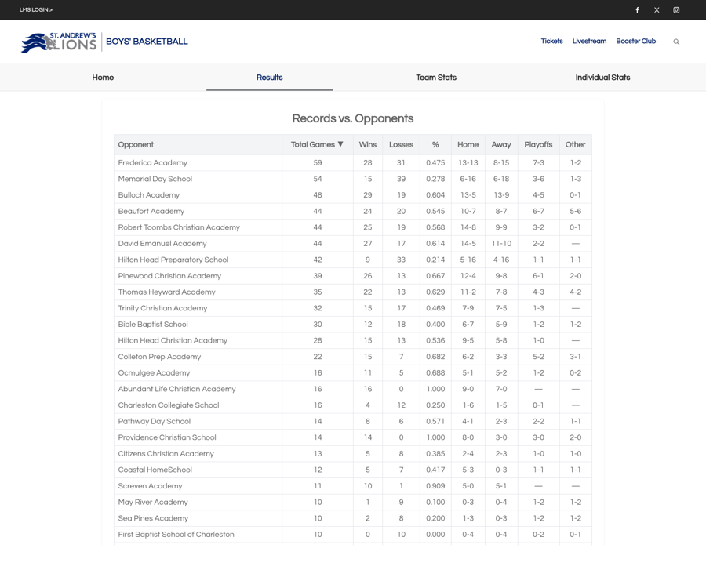
Task: Click Frederica Academy playoffs record 7-3
Action: 538,163
